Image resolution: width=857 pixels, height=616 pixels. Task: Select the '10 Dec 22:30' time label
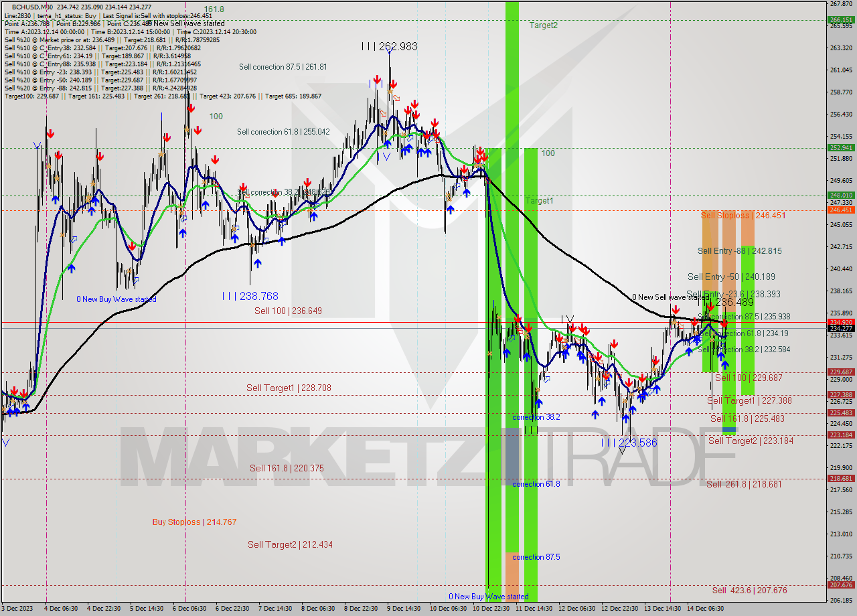[491, 609]
